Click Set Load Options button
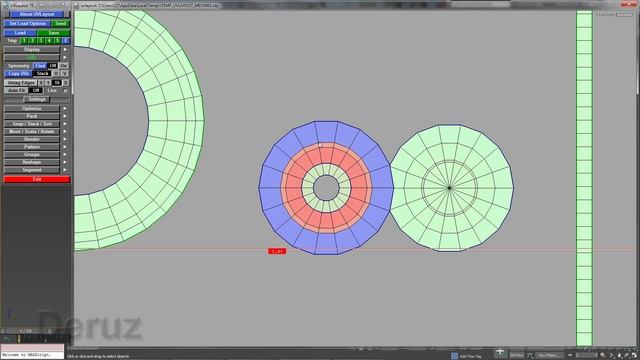 tap(27, 24)
